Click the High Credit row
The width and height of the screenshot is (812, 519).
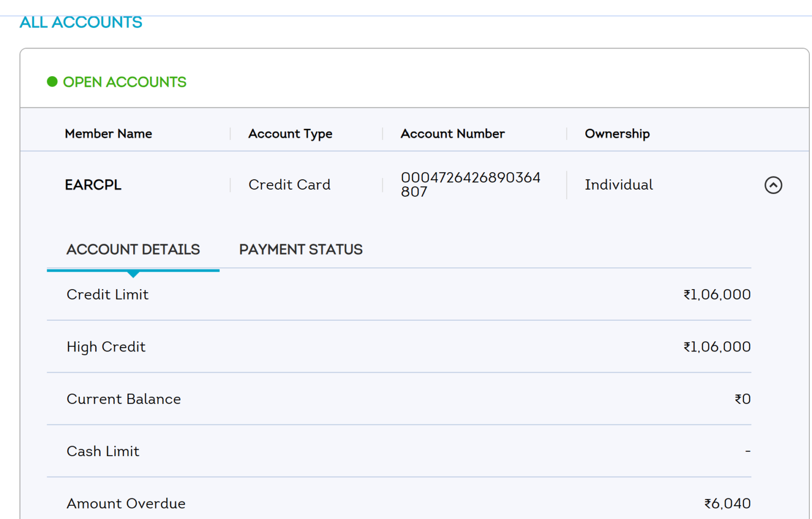coord(106,347)
